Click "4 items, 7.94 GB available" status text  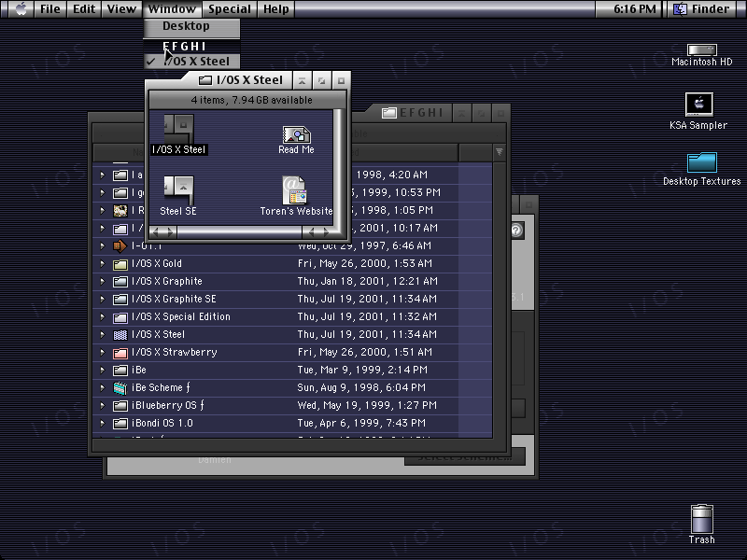pyautogui.click(x=251, y=101)
